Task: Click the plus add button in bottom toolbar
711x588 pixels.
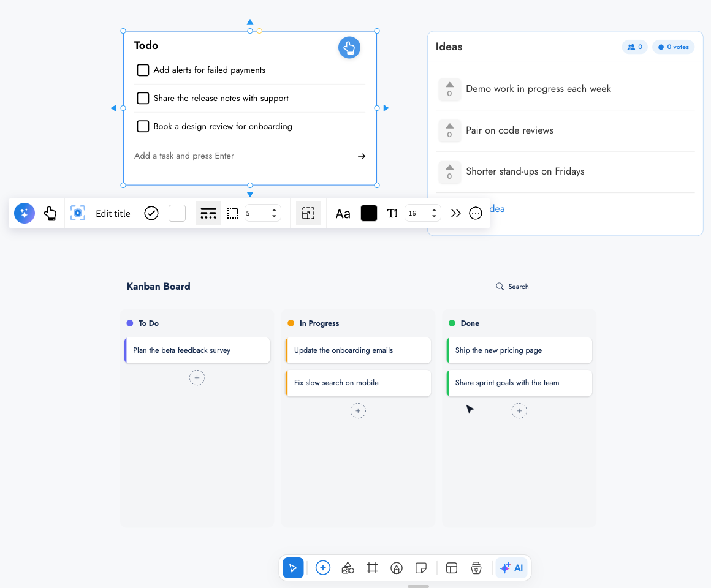Action: [x=323, y=568]
